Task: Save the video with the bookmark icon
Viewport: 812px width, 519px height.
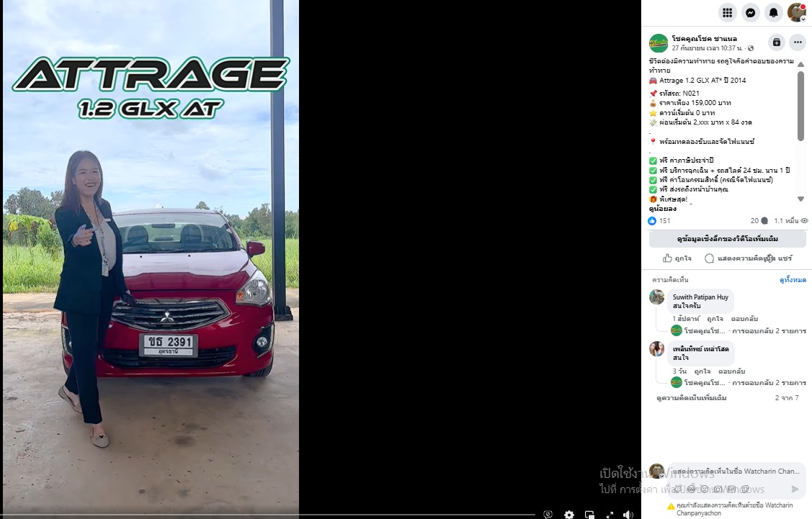Action: pos(776,42)
